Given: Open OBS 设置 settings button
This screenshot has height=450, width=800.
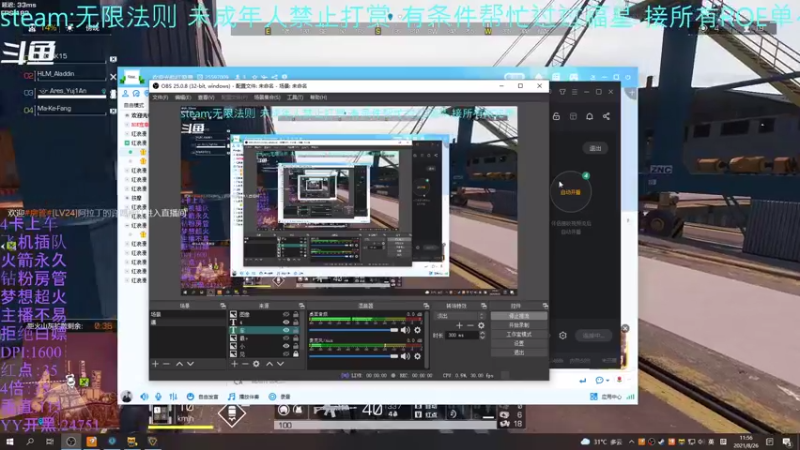Looking at the screenshot, I should coord(519,343).
